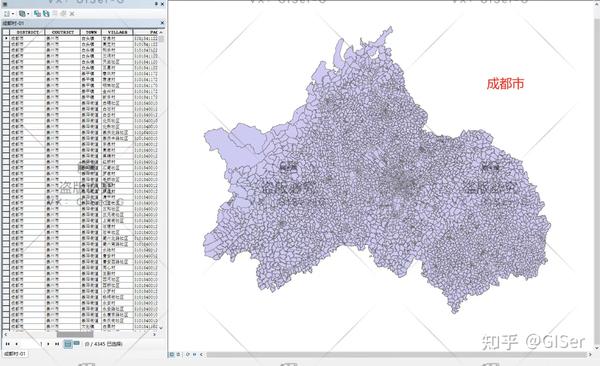
Task: Click the map's horizontal scroll left arrow
Action: [202, 355]
